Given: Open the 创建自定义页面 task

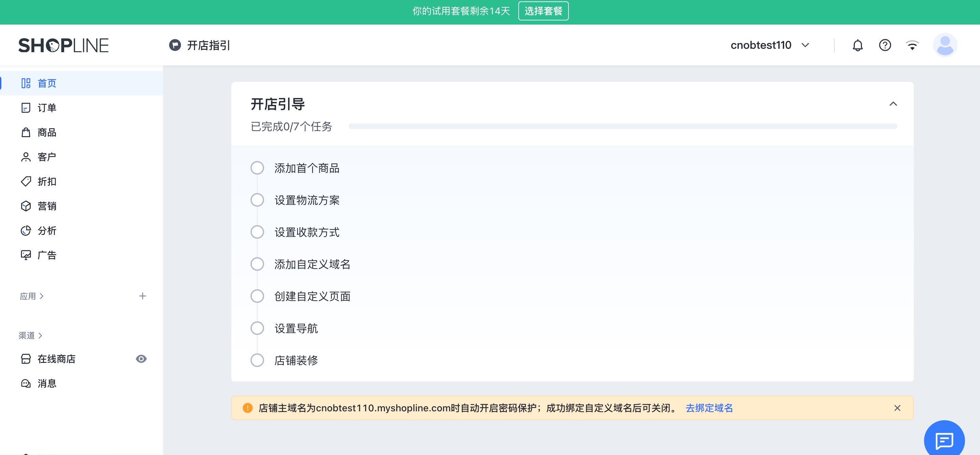Looking at the screenshot, I should (x=312, y=296).
